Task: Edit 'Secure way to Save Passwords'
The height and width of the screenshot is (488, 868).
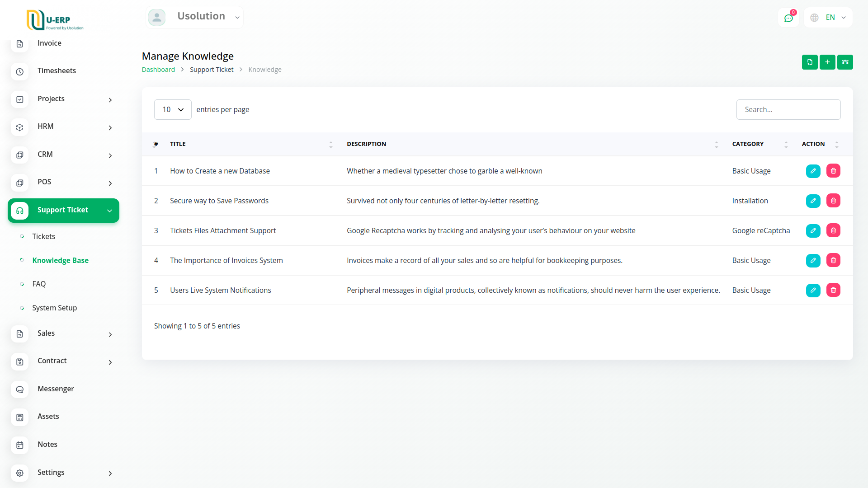Action: coord(813,201)
